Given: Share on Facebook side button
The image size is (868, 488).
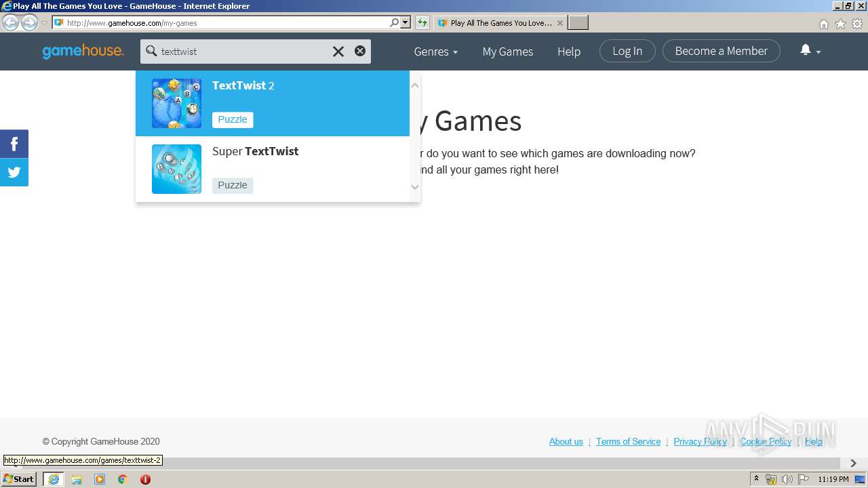Looking at the screenshot, I should point(14,144).
